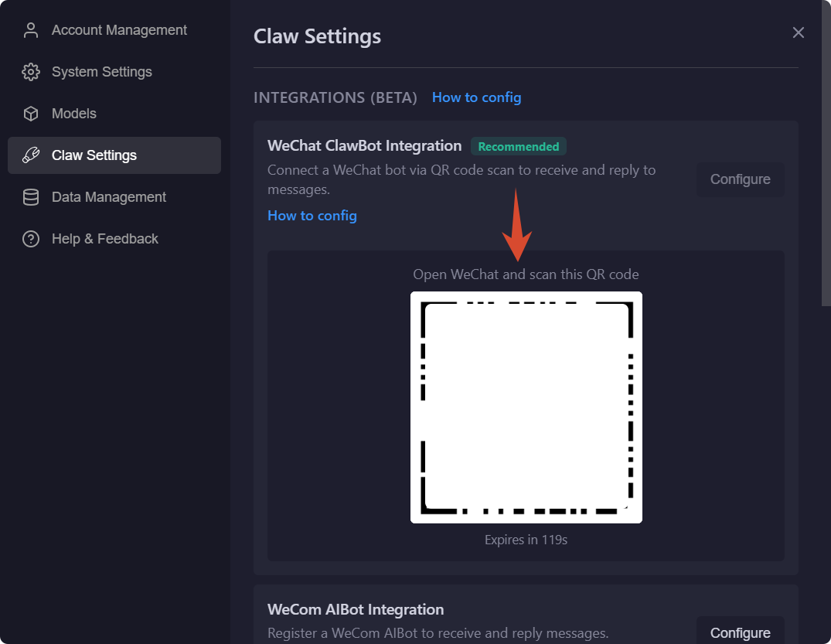Click the Claw Settings wrench icon
The height and width of the screenshot is (644, 831).
point(31,155)
